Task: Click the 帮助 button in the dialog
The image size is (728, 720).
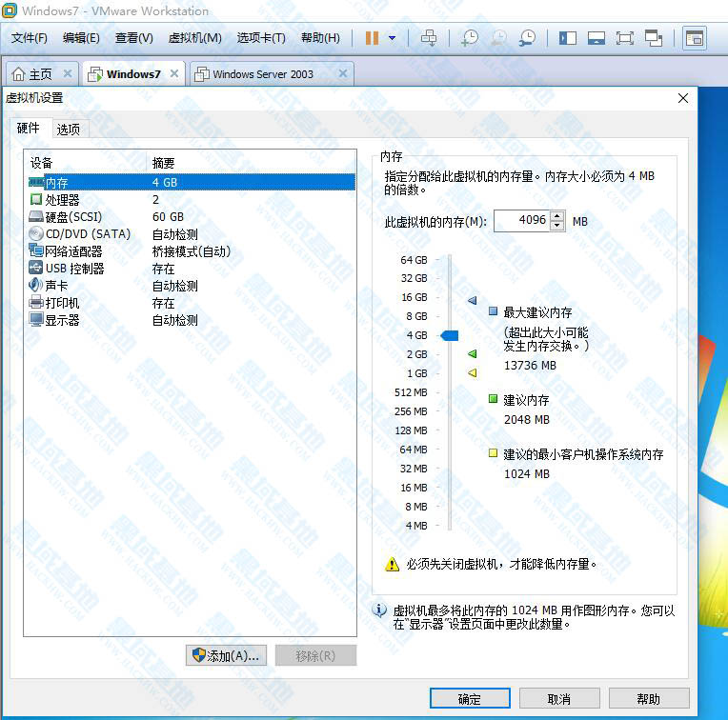Action: click(x=649, y=698)
